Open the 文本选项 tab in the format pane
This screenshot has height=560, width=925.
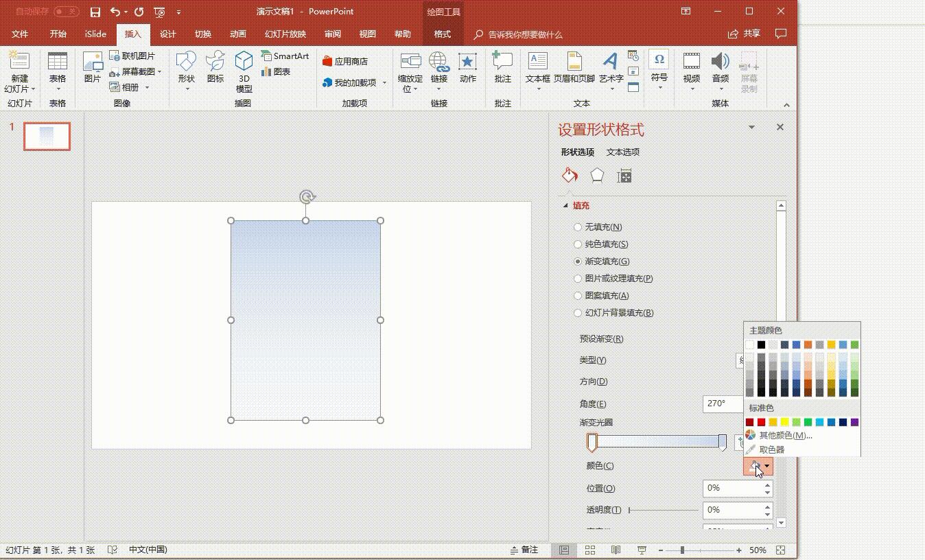coord(622,152)
